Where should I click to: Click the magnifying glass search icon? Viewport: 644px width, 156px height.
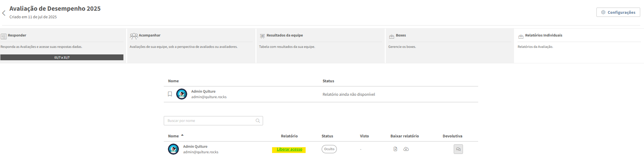click(258, 121)
